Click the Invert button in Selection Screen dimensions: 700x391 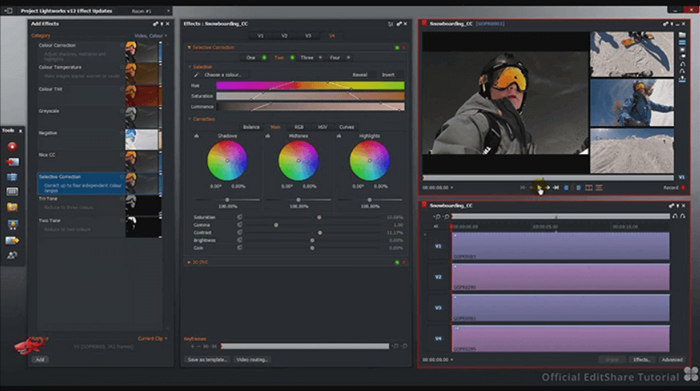pos(388,75)
